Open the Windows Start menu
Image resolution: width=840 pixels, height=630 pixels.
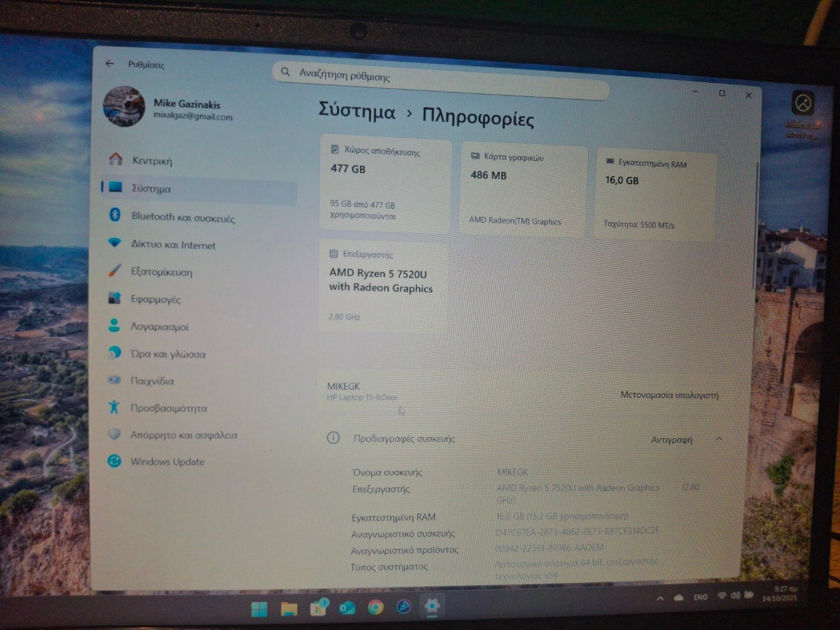click(260, 609)
